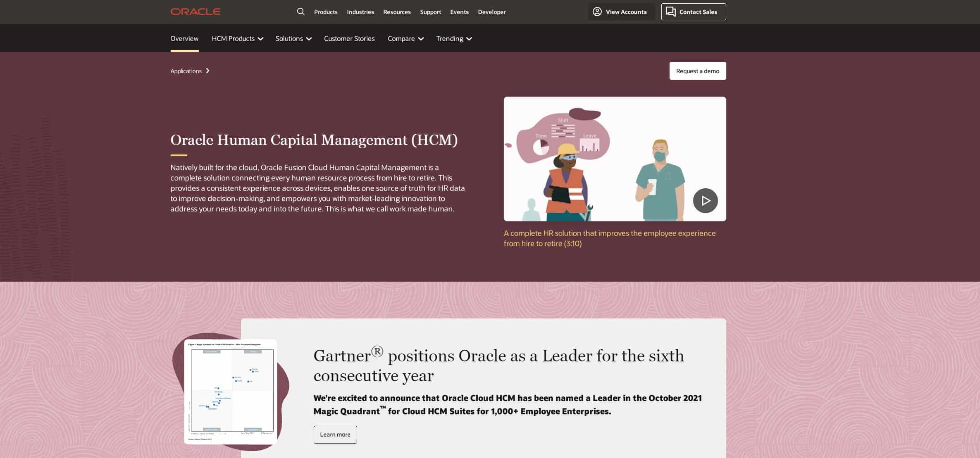
Task: Expand Trending dropdown
Action: 454,38
